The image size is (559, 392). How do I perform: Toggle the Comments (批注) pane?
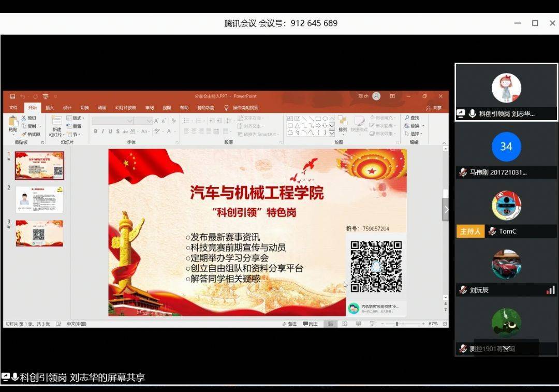tap(311, 324)
